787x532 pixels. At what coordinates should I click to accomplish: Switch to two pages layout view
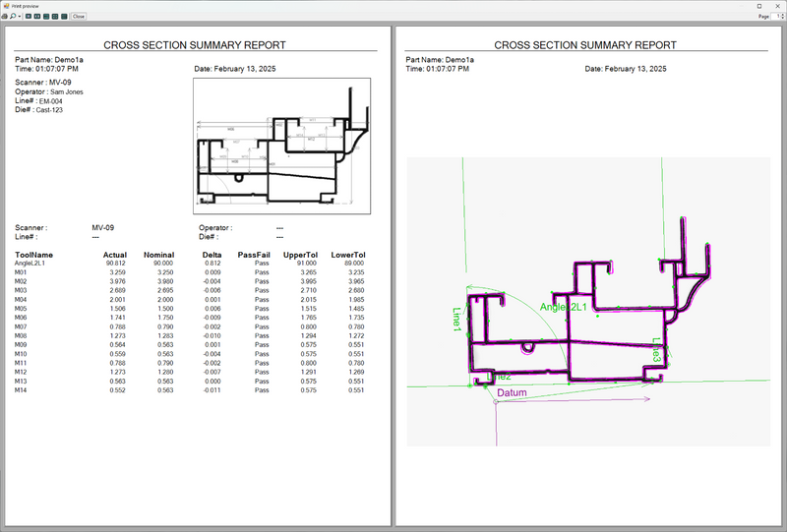click(37, 17)
